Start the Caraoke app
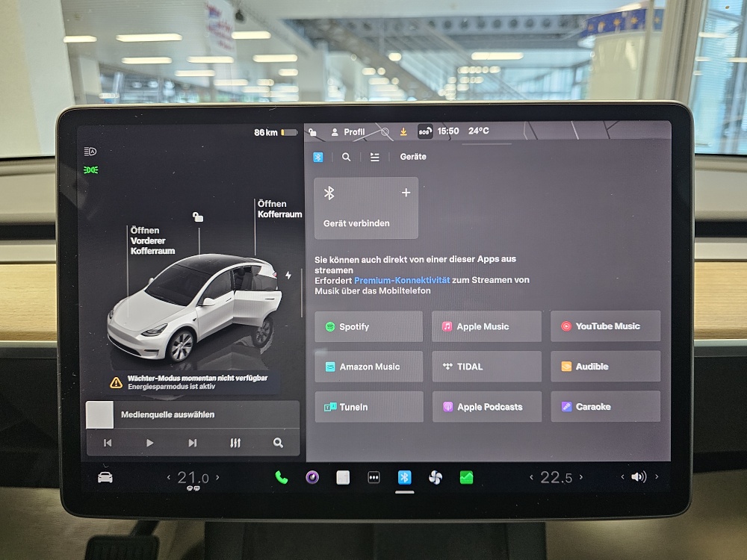747x560 pixels. coord(606,407)
